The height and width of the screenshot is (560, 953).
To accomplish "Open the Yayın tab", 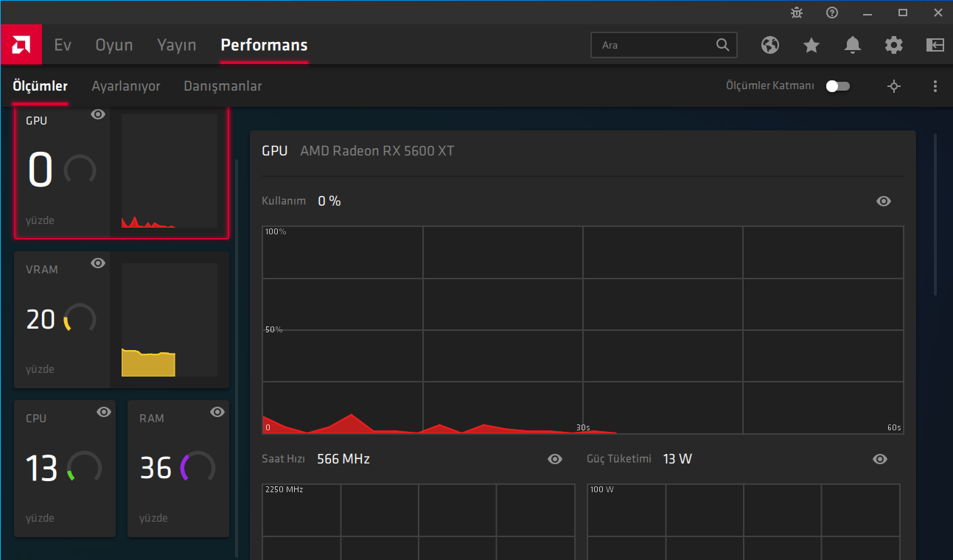I will (177, 45).
